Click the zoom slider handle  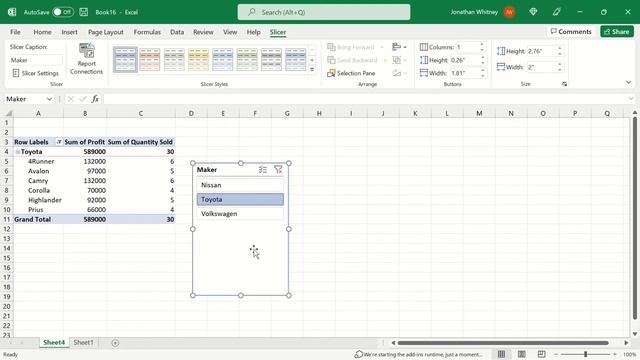585,354
